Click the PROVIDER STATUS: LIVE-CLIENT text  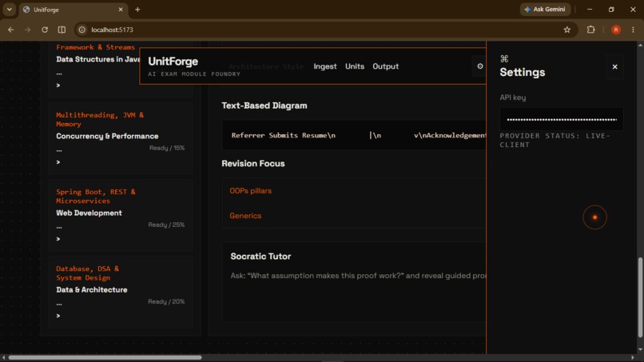click(x=555, y=140)
